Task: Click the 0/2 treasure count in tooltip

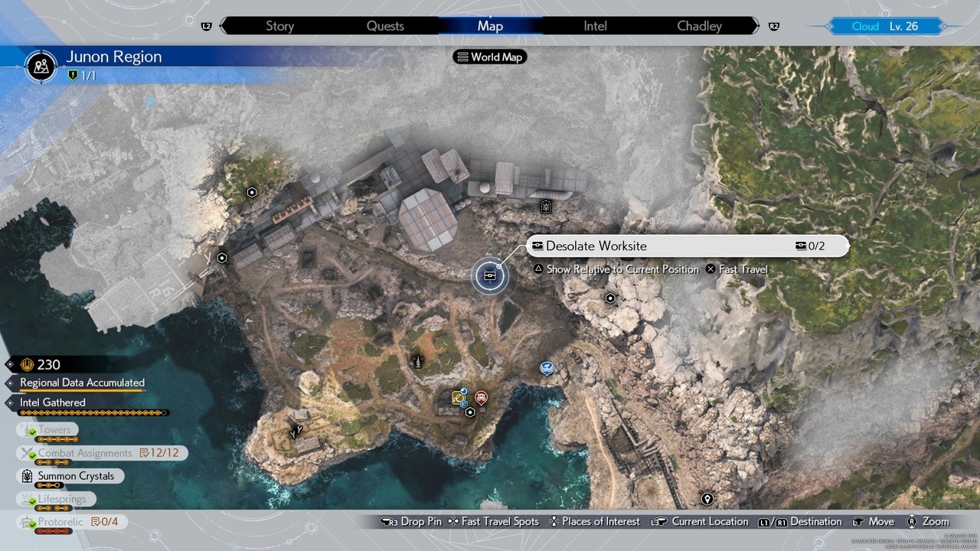Action: [x=810, y=246]
